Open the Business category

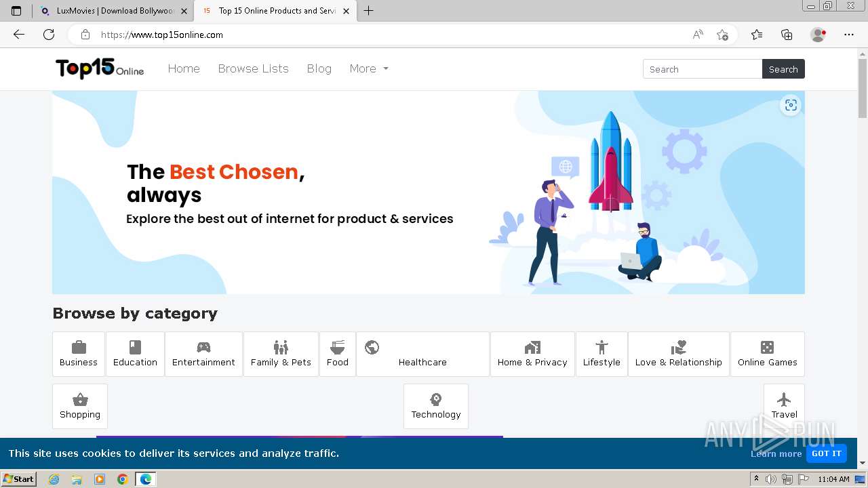pyautogui.click(x=79, y=354)
